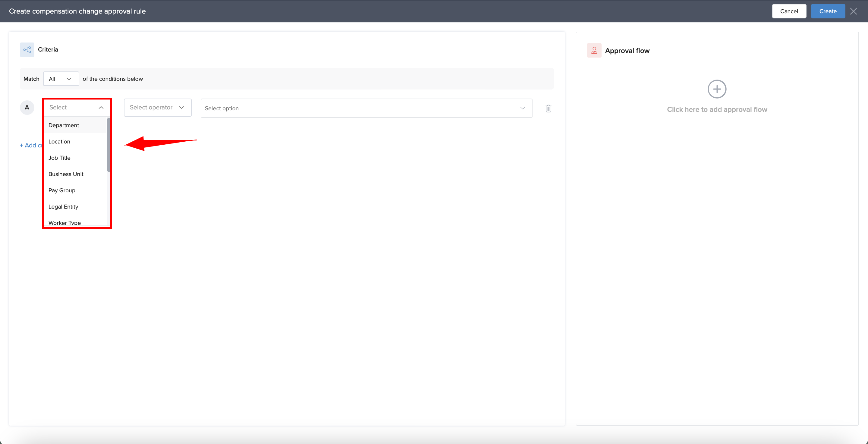The width and height of the screenshot is (868, 444).
Task: Open the Select operator dropdown
Action: click(x=157, y=108)
